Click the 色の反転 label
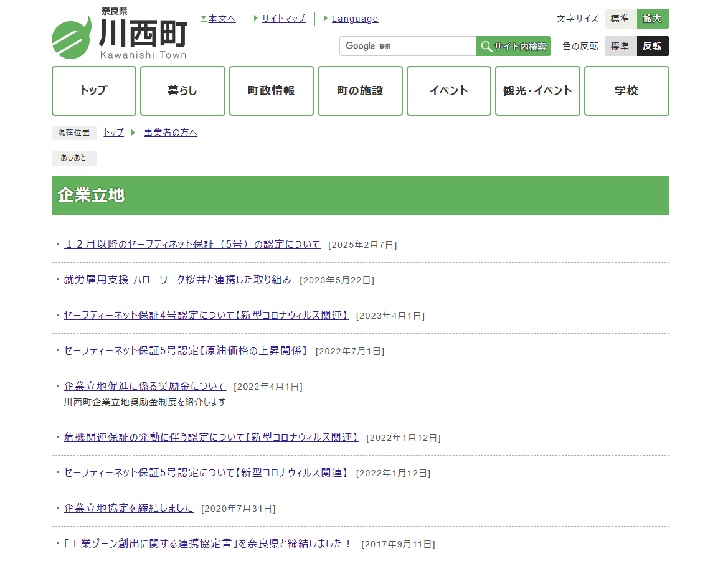 [580, 46]
